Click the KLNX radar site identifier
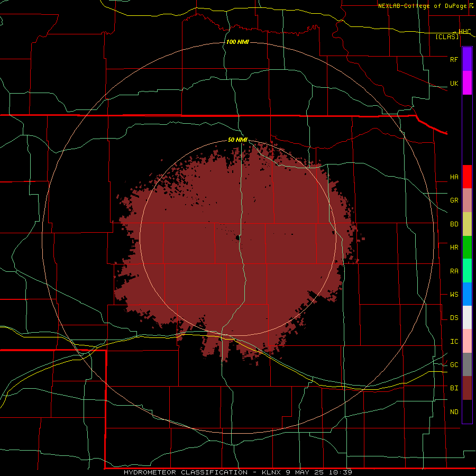The height and width of the screenshot is (476, 476). tap(271, 472)
